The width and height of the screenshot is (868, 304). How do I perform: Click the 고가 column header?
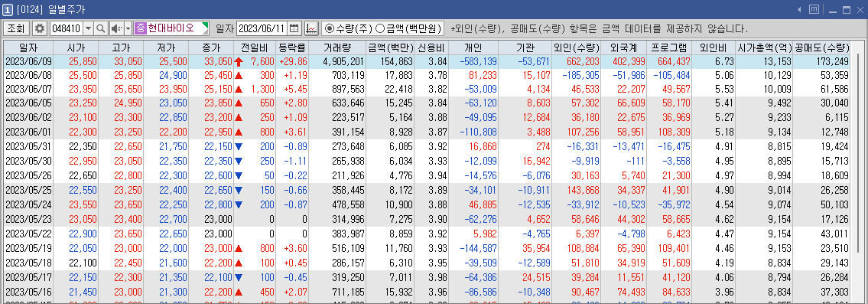[x=121, y=47]
